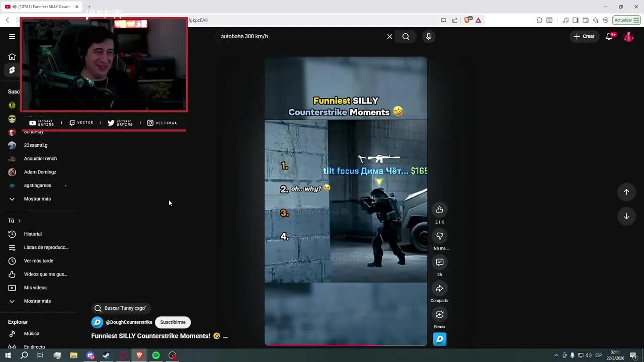644x362 pixels.
Task: Open the Brave Wallet icon
Action: point(586,20)
